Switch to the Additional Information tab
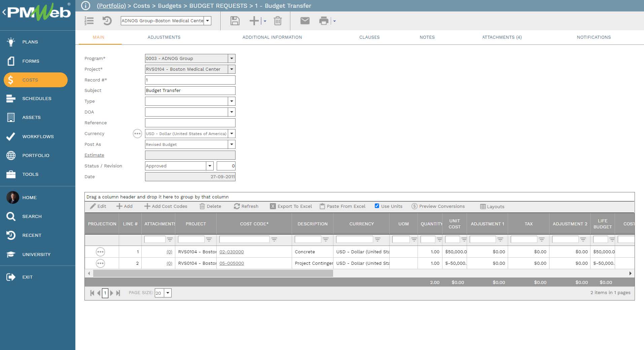This screenshot has width=644, height=350. [x=272, y=37]
